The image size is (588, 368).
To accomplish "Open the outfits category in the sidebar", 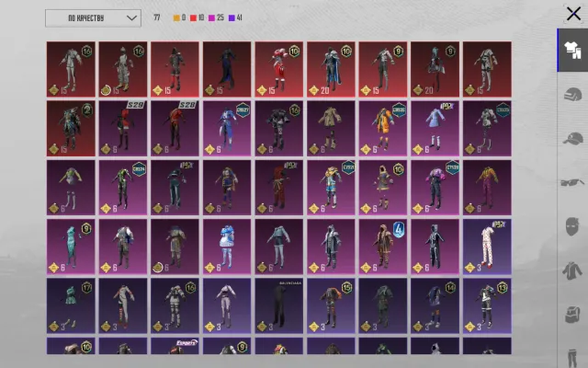I will (x=572, y=51).
